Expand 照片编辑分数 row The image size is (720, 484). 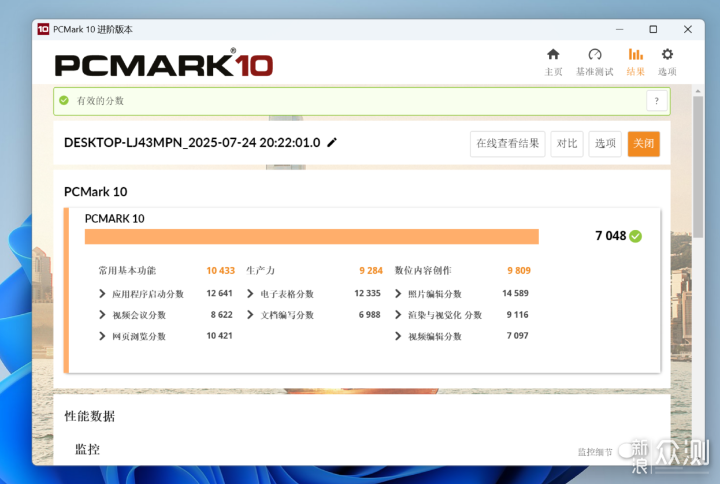(398, 293)
